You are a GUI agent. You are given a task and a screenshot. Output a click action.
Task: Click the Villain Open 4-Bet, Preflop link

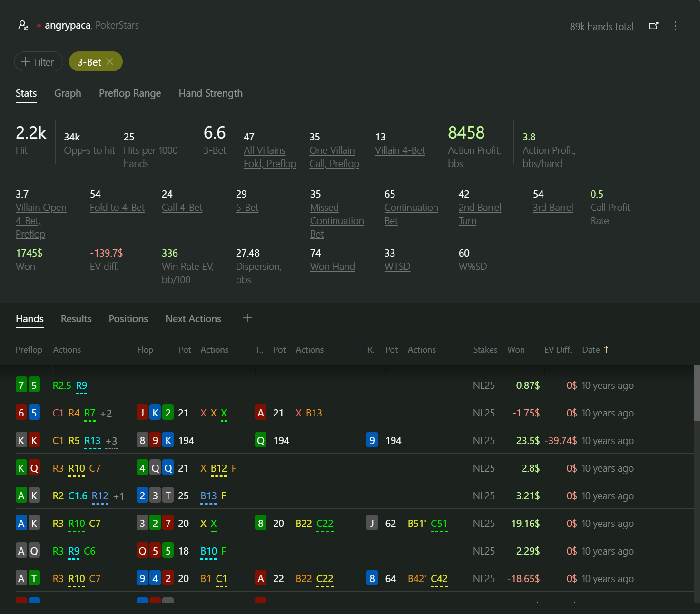[41, 221]
